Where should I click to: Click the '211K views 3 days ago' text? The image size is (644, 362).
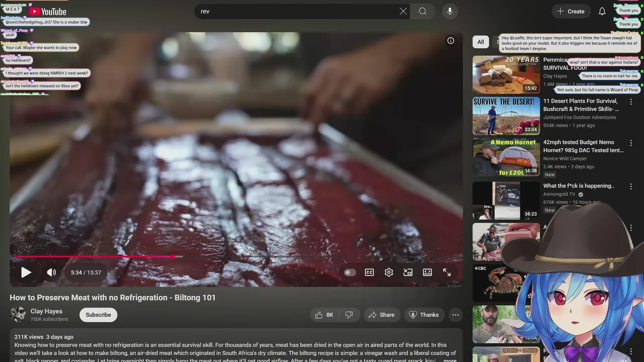pos(44,337)
